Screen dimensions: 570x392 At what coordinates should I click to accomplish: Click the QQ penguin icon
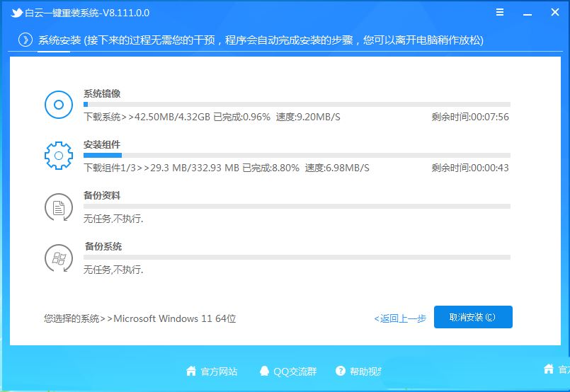[x=264, y=371]
